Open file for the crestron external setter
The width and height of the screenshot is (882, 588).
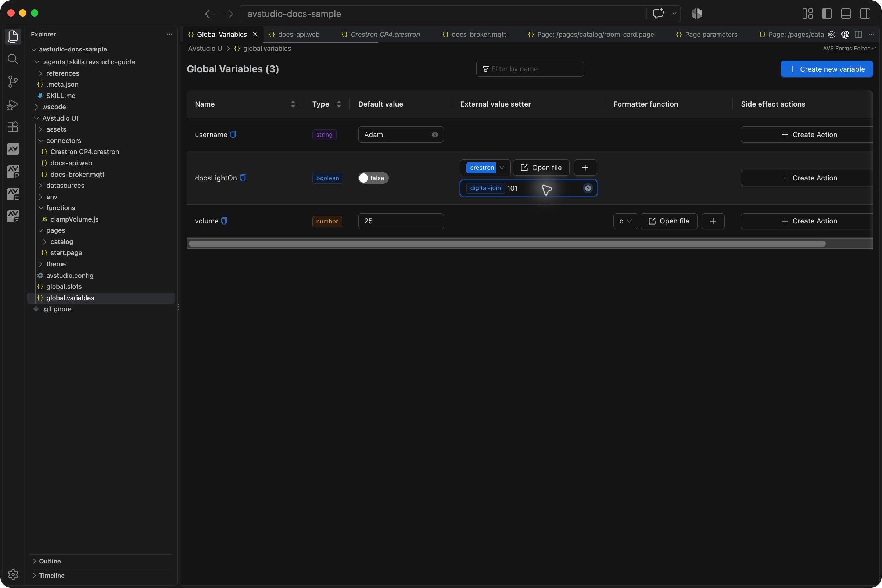pos(541,168)
